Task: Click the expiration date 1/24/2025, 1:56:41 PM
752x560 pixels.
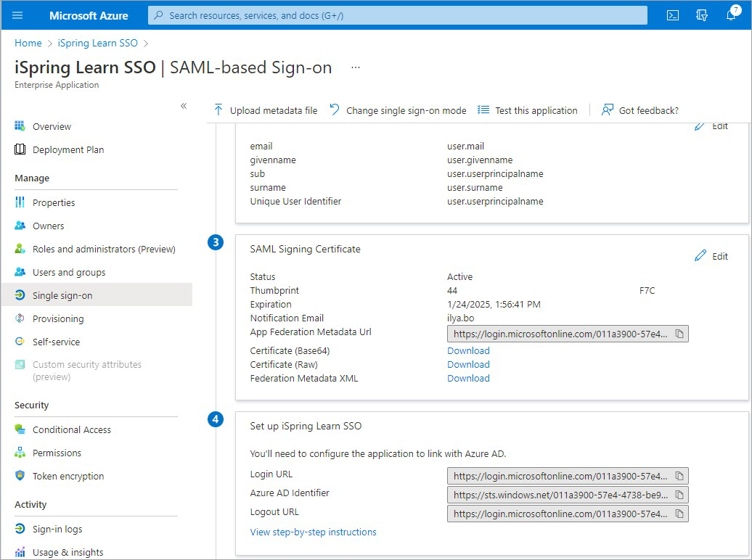Action: (x=494, y=305)
